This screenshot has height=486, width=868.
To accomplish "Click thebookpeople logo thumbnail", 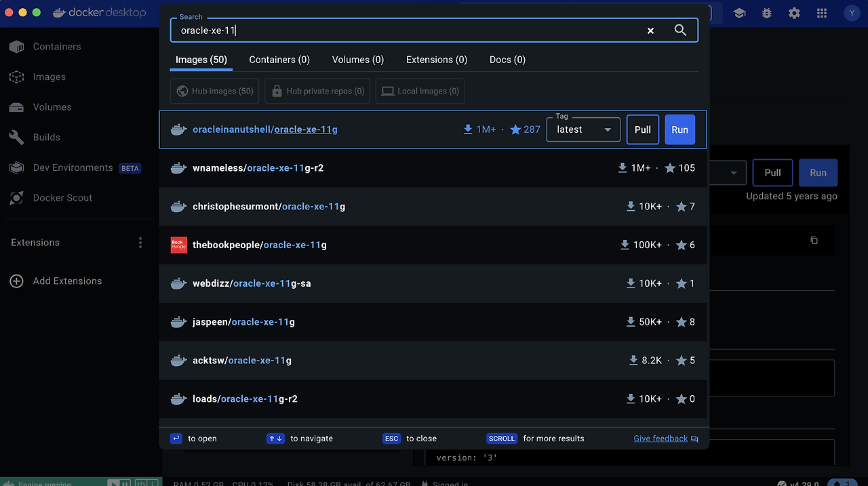I will [178, 245].
